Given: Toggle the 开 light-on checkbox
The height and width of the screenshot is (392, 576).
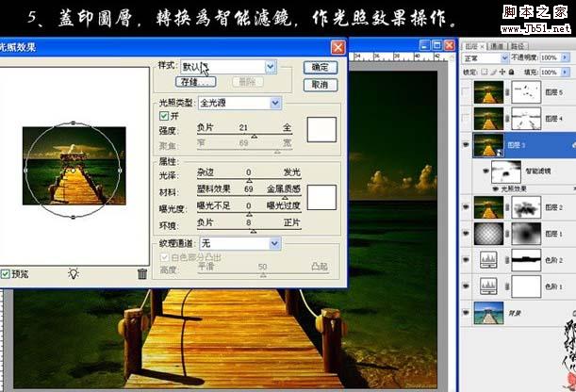Looking at the screenshot, I should point(164,116).
